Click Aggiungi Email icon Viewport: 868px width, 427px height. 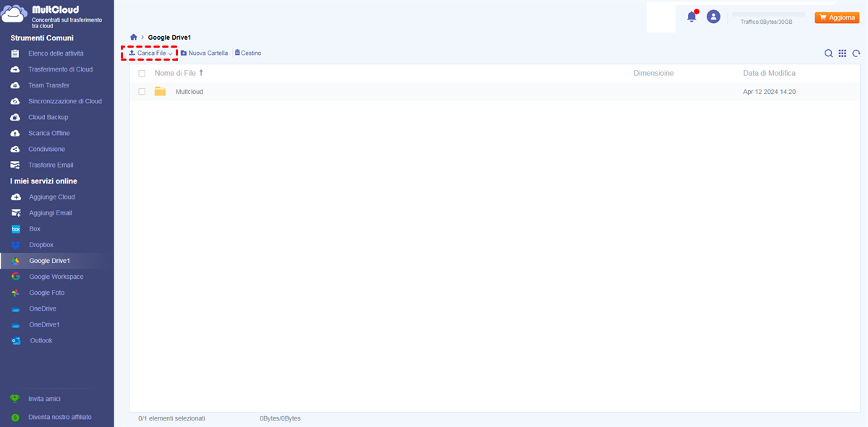(15, 213)
